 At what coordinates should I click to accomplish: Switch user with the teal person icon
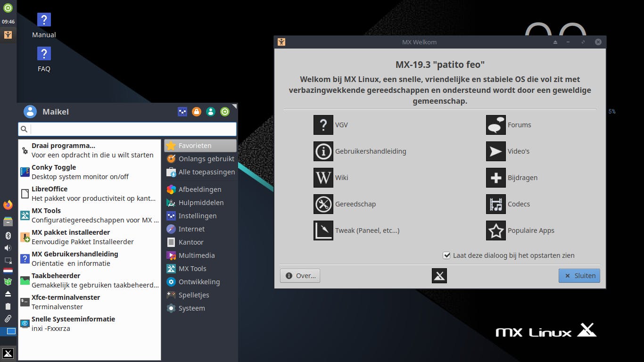(x=211, y=112)
